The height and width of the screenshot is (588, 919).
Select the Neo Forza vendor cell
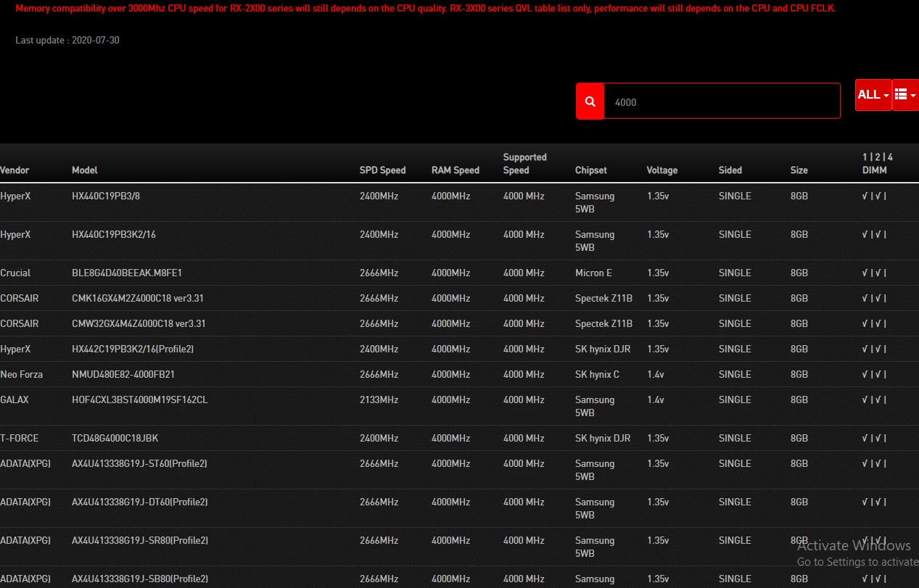(21, 375)
